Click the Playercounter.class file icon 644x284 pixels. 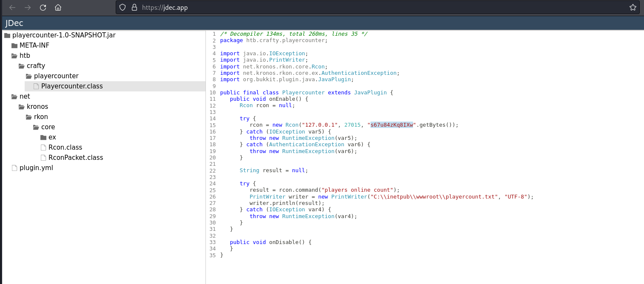coord(36,86)
